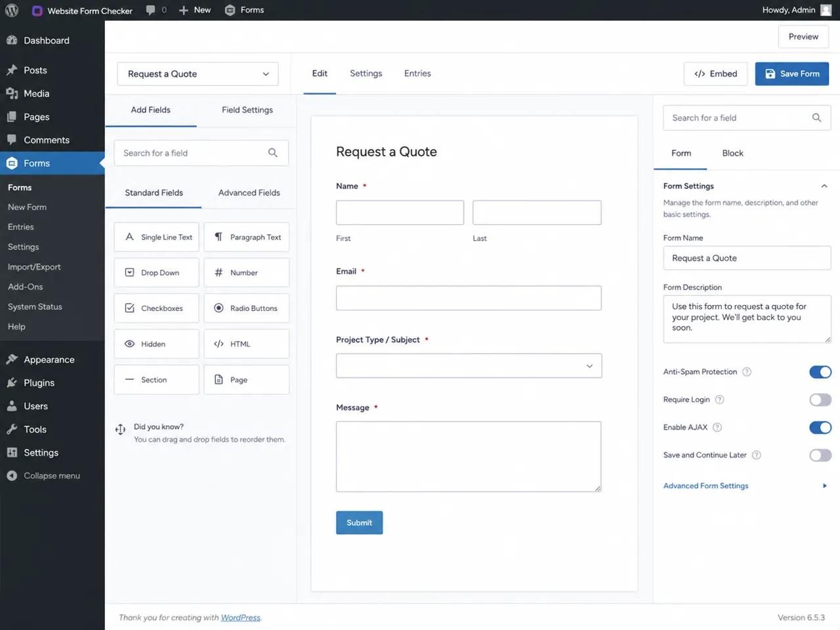Image resolution: width=840 pixels, height=630 pixels.
Task: Switch to the Settings tab of form
Action: tap(366, 73)
